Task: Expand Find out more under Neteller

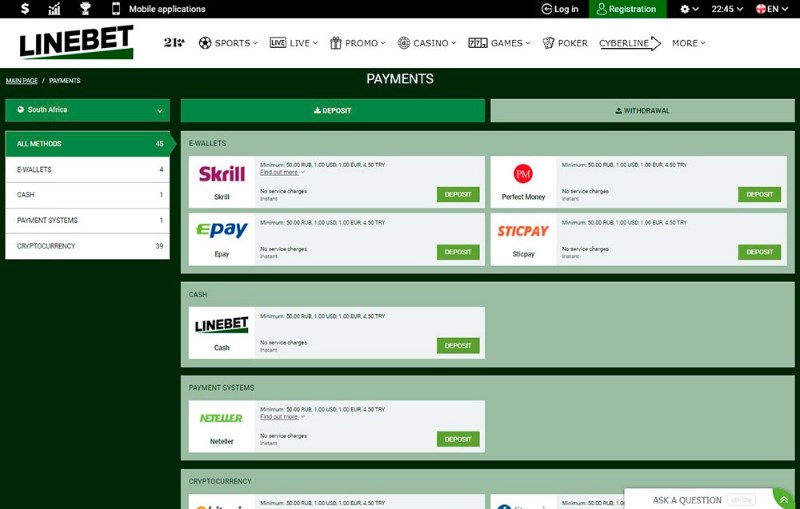Action: click(x=282, y=417)
